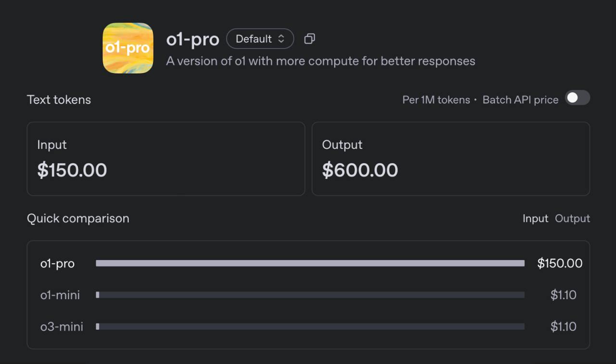Select the Input comparison tab

[x=535, y=218]
